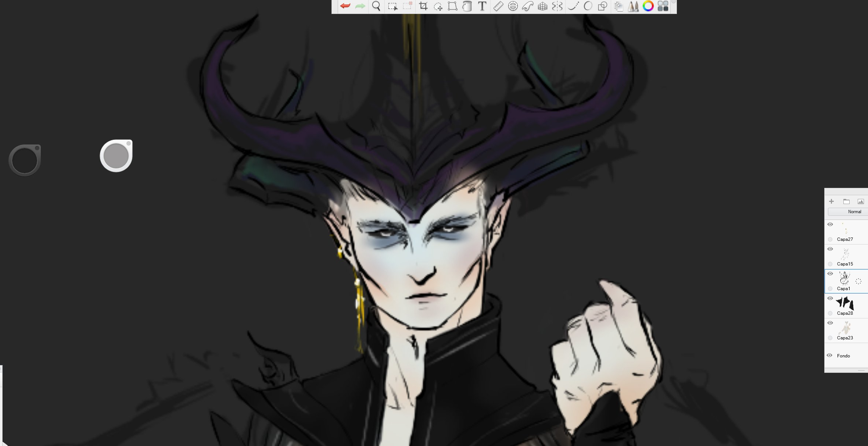Toggle the Fondo background layer visibility
Screen dimensions: 868x446
tap(829, 355)
